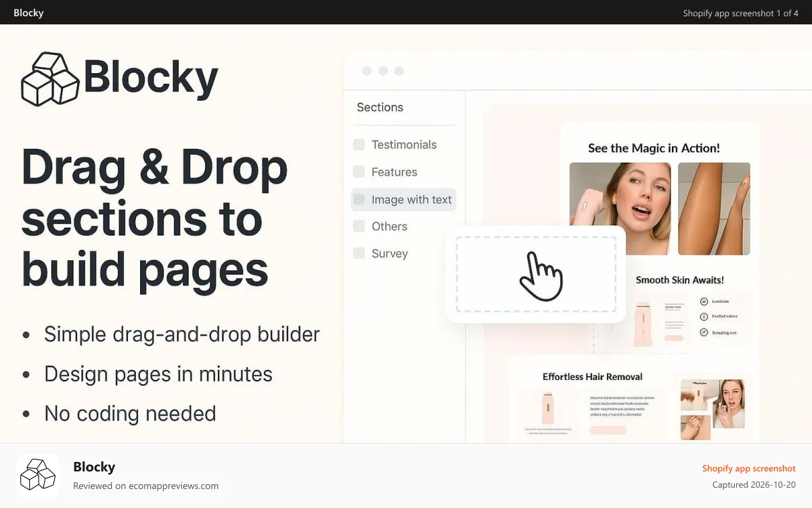Tick the Features checkbox
Viewport: 812px width, 508px height.
[x=359, y=172]
